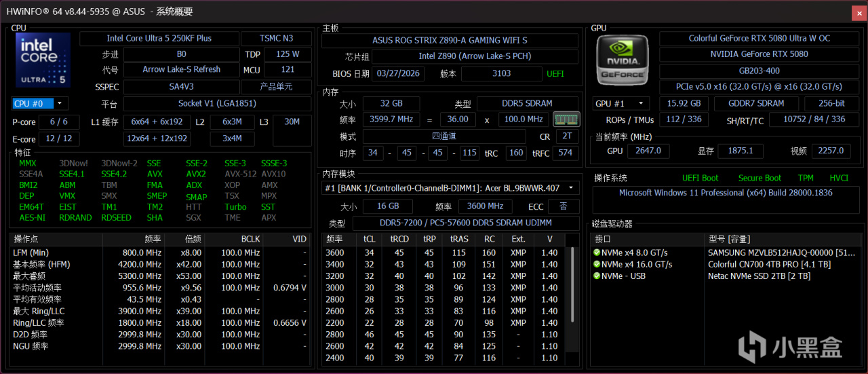Click the tRAS column header
The image size is (868, 374).
coord(459,240)
